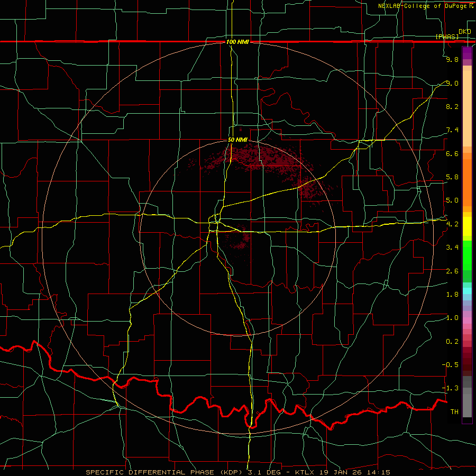The width and height of the screenshot is (476, 476).
Task: Click the 6.6 scale value
Action: (x=452, y=153)
